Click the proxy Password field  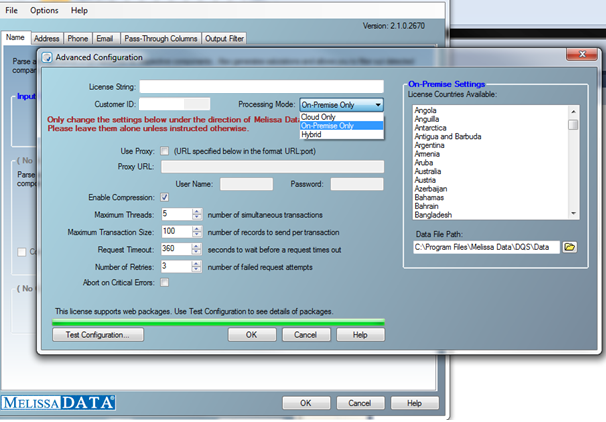point(357,184)
